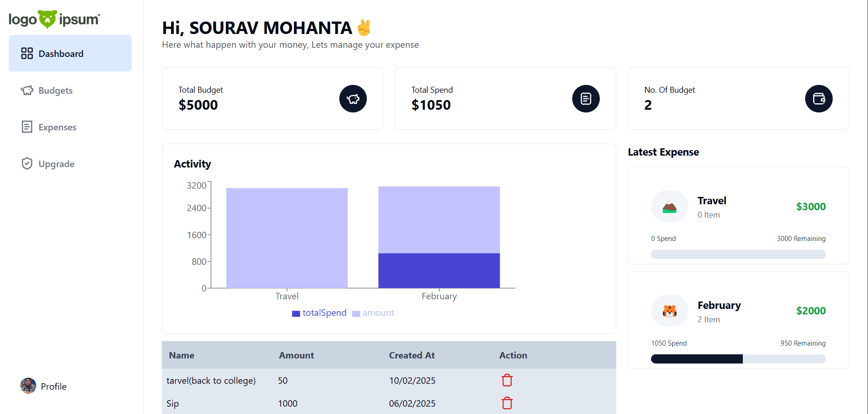
Task: Open the Dashboard menu item
Action: [70, 54]
